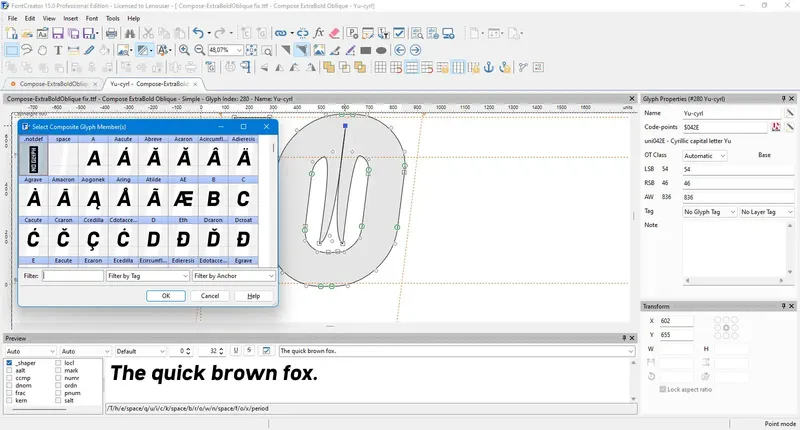Image resolution: width=800 pixels, height=430 pixels.
Task: Click the Zoom out magnifier icon
Action: [x=199, y=50]
